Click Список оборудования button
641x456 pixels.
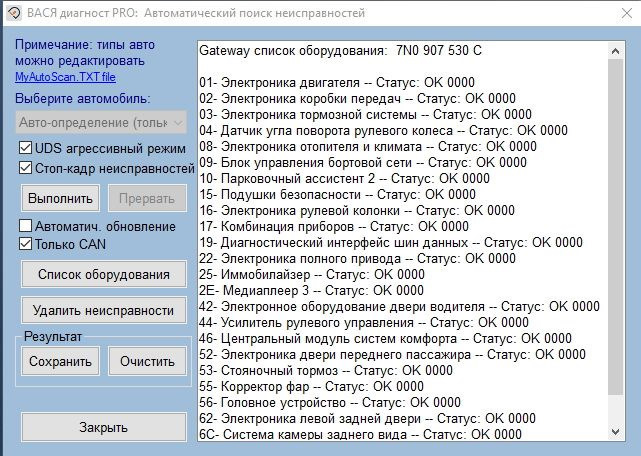coord(104,274)
